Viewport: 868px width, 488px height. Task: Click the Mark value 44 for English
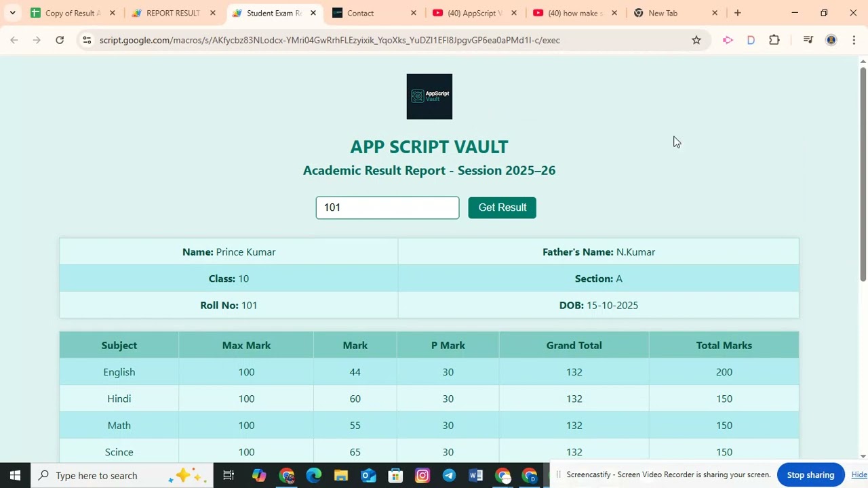pos(355,372)
